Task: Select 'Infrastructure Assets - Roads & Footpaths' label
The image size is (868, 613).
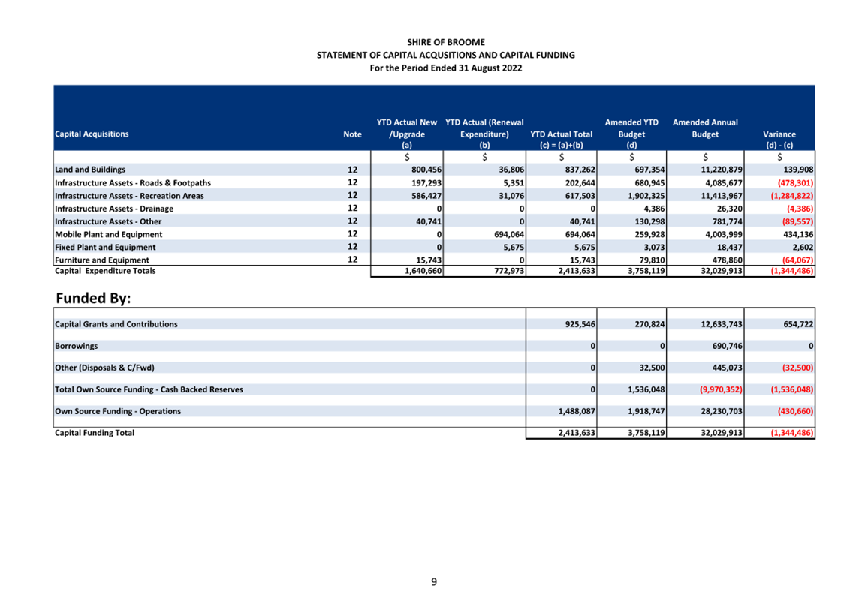Action: (x=133, y=183)
